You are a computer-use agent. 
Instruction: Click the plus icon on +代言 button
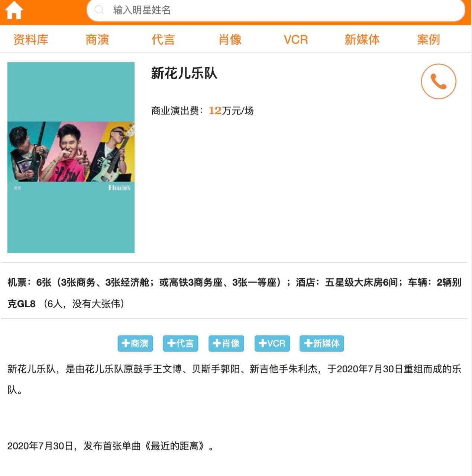point(171,343)
